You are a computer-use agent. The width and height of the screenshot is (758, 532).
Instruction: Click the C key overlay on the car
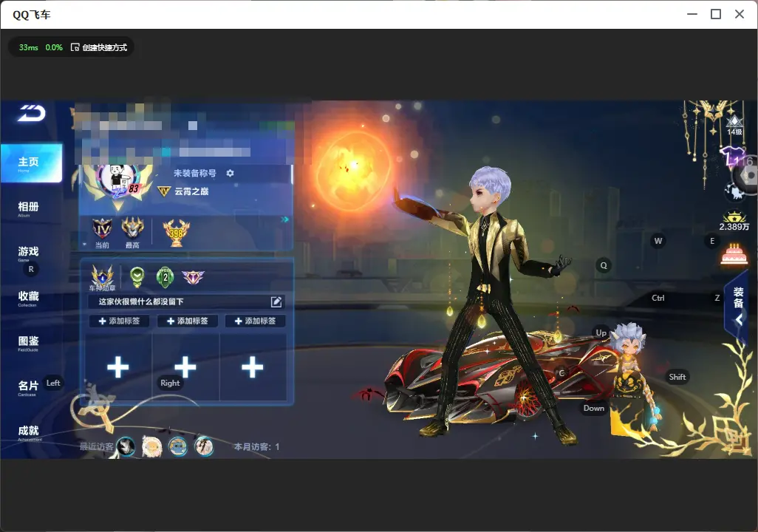coord(561,373)
